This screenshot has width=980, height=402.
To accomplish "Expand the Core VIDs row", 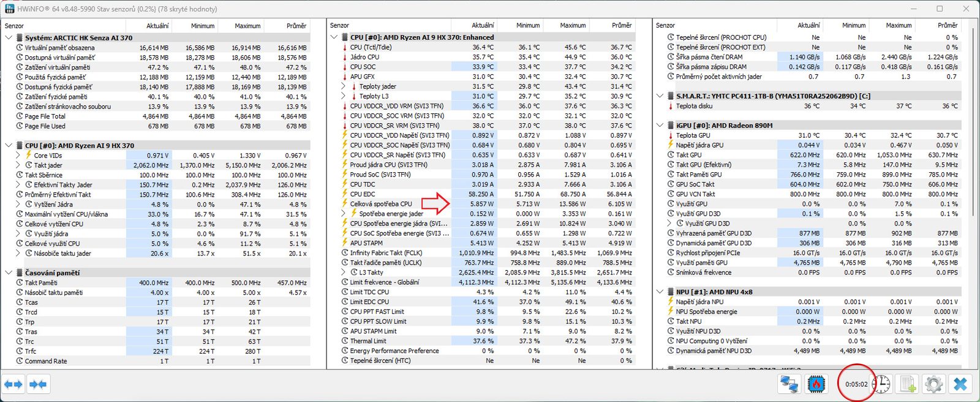I will click(18, 155).
